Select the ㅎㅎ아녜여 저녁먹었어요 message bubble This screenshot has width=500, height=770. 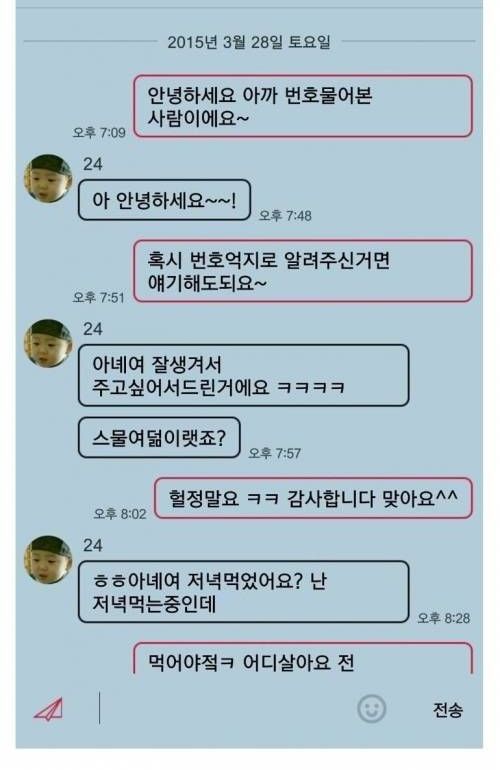[243, 592]
